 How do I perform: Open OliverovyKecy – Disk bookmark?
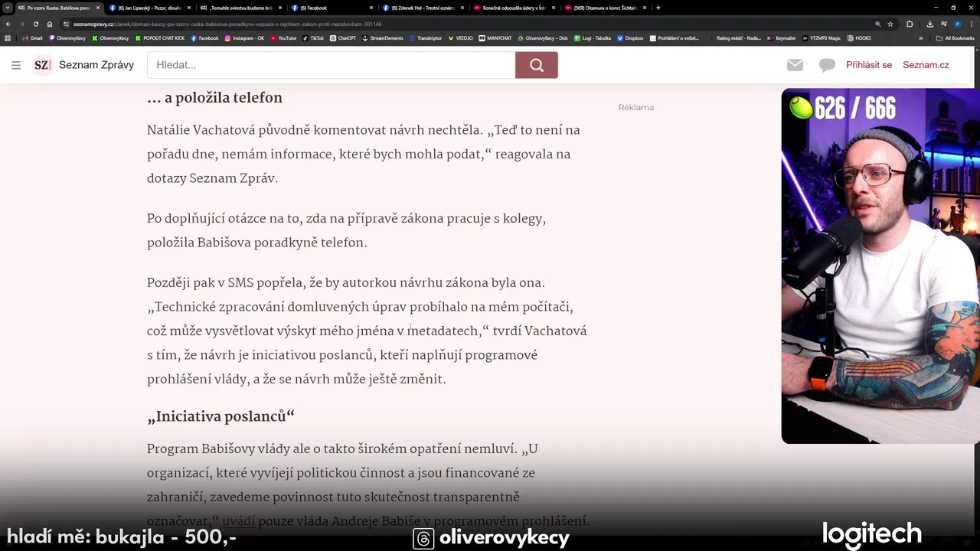tap(543, 37)
